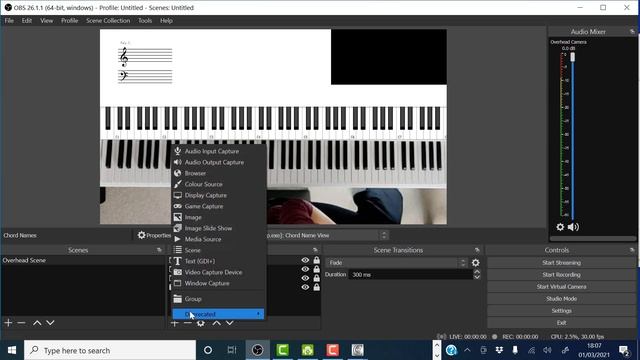
Task: Open the Help menu
Action: (x=166, y=20)
